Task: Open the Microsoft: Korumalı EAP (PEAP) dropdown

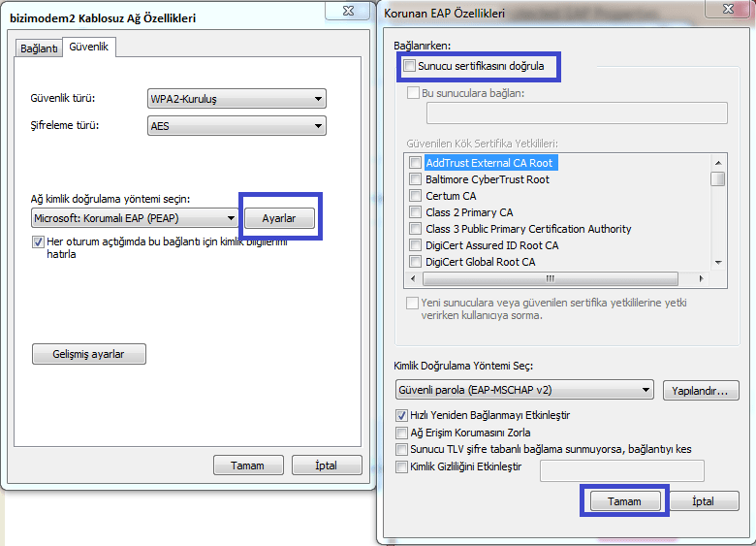Action: click(x=135, y=218)
